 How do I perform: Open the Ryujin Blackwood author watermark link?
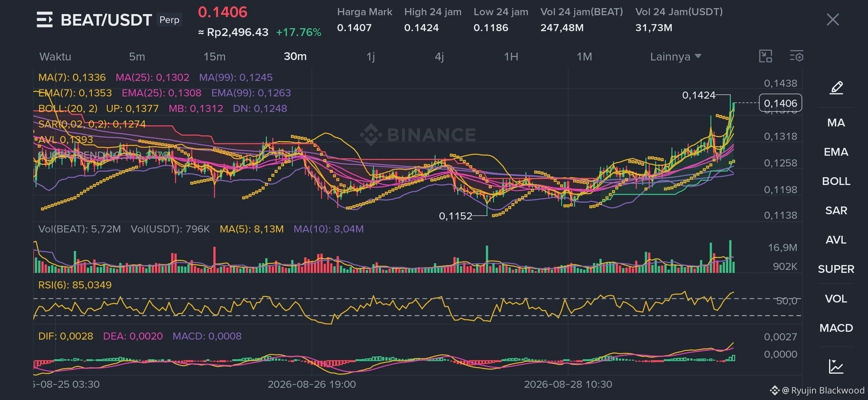click(817, 390)
